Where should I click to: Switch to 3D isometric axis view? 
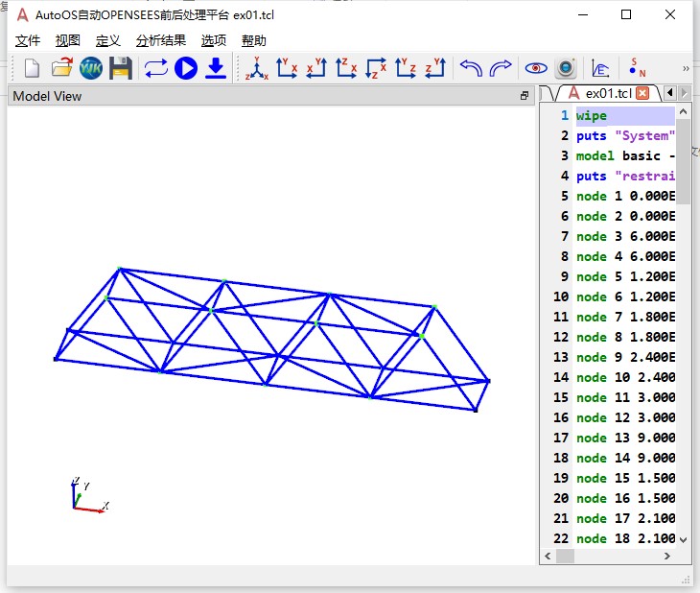pyautogui.click(x=257, y=68)
